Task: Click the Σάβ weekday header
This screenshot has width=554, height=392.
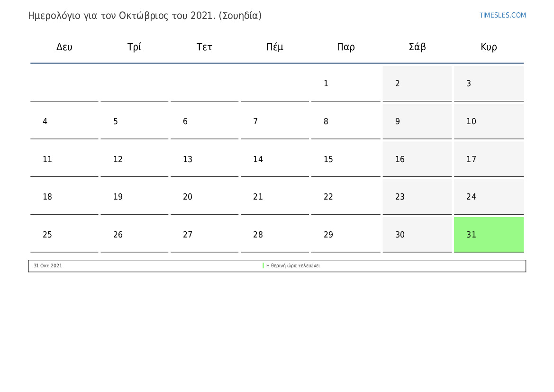Action: [417, 47]
